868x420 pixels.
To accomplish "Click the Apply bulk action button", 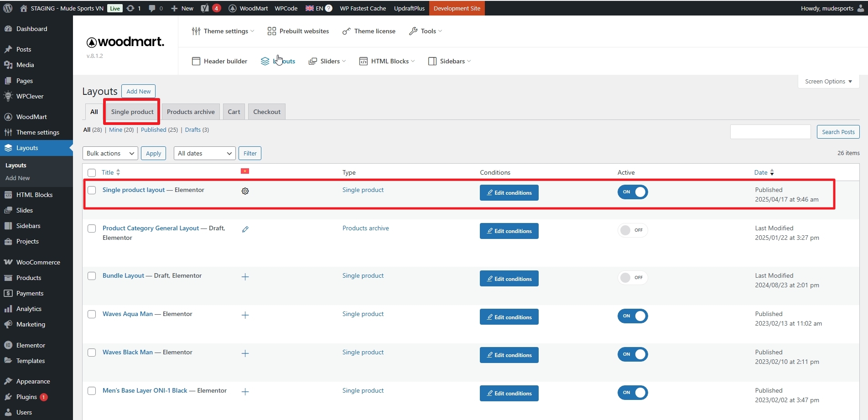I will click(153, 153).
